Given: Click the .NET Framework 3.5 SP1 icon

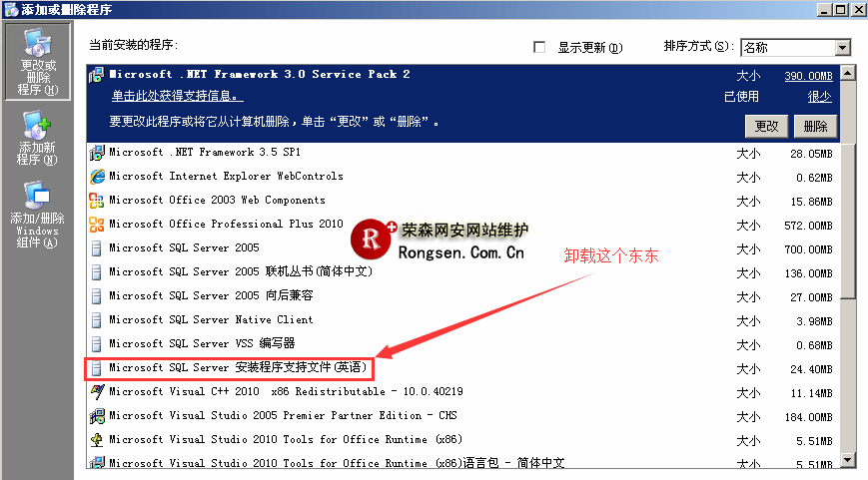Looking at the screenshot, I should pos(97,153).
